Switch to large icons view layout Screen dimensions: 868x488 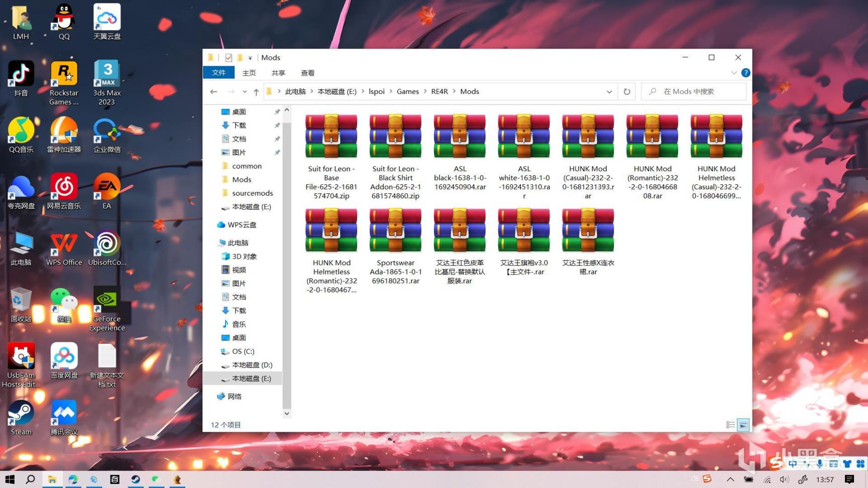[x=743, y=425]
